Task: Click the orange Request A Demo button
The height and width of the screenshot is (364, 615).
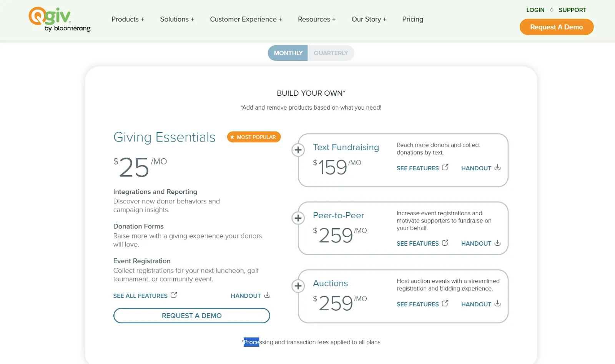Action: (557, 27)
